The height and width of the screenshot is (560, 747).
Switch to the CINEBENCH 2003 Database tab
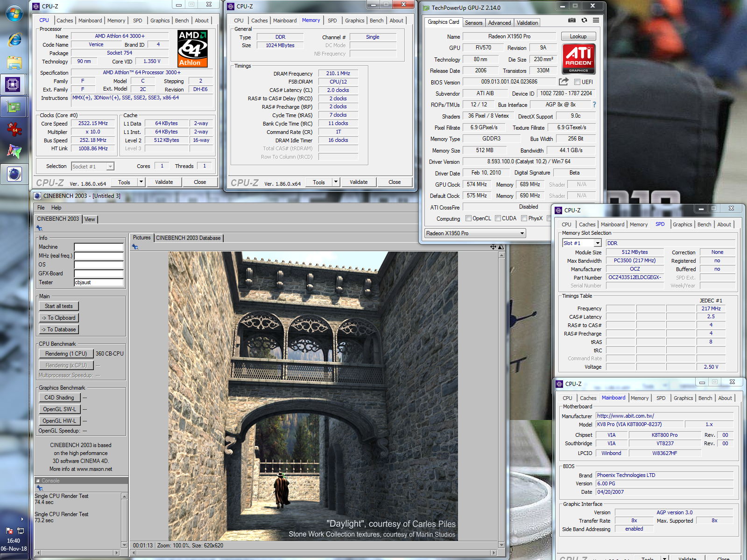tap(188, 238)
